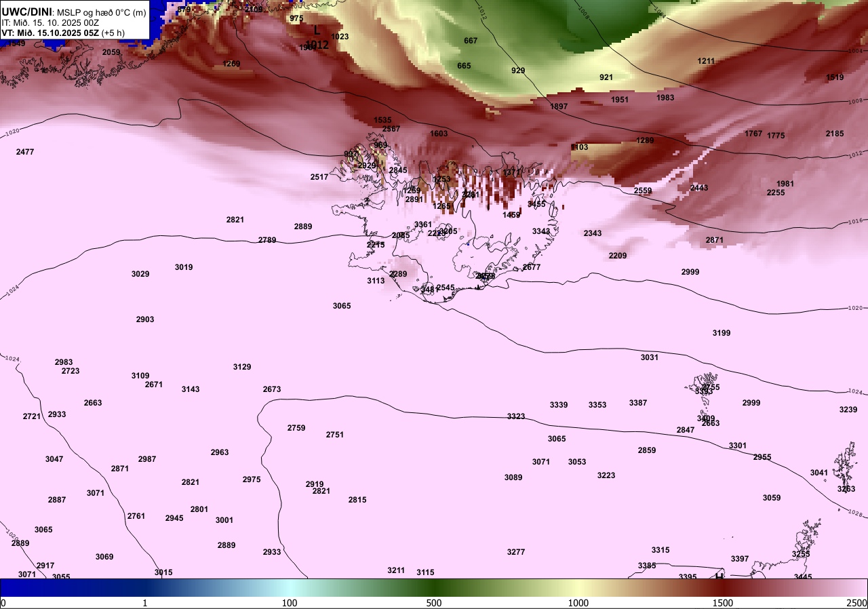Click the L low pressure marker 1012
This screenshot has width=868, height=609.
(x=317, y=37)
